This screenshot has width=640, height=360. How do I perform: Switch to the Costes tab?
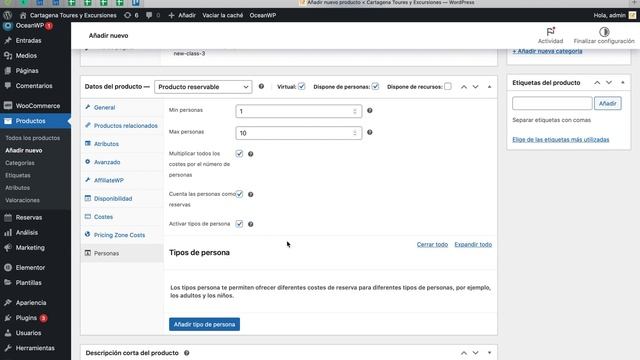tap(103, 217)
